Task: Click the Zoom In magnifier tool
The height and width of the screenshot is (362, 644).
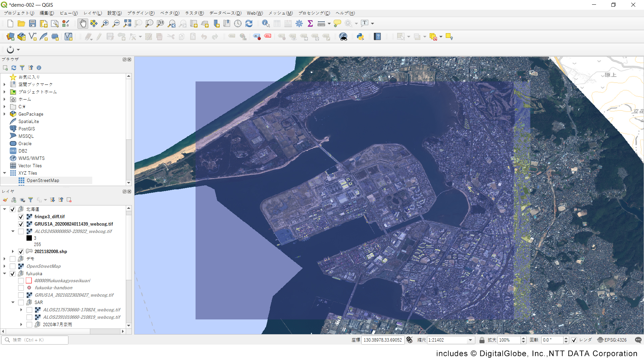Action: 105,23
